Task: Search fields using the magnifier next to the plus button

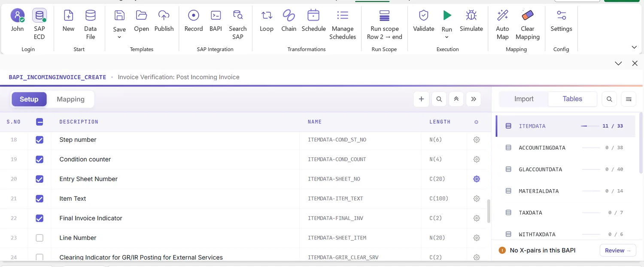Action: click(439, 99)
